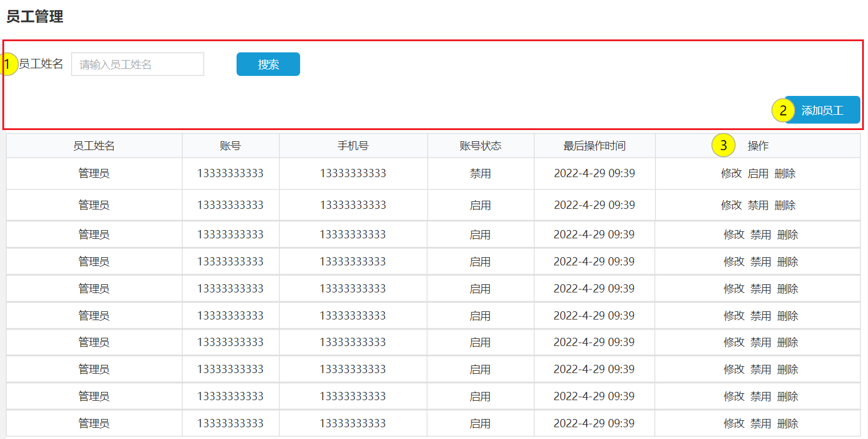This screenshot has width=868, height=439.
Task: Click the yellow annotation marker 1
Action: point(8,64)
